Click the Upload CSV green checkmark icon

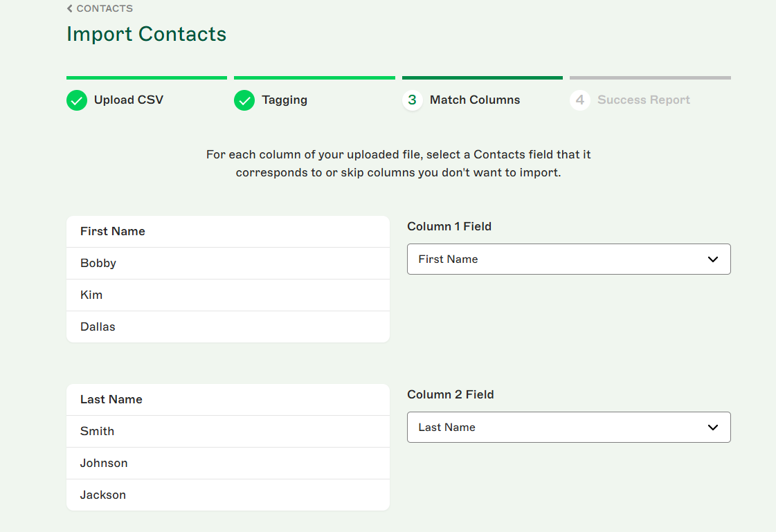point(77,100)
